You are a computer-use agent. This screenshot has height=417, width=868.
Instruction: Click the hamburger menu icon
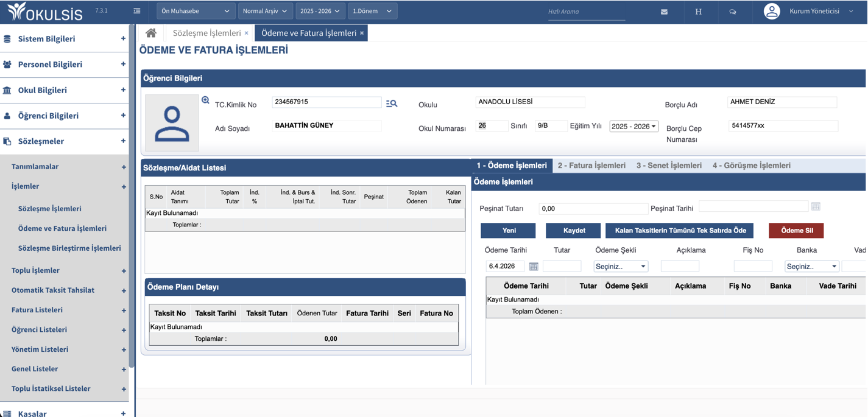coord(137,11)
